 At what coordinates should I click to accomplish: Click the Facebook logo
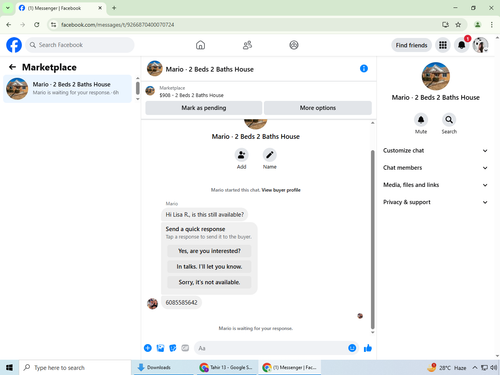tap(14, 45)
